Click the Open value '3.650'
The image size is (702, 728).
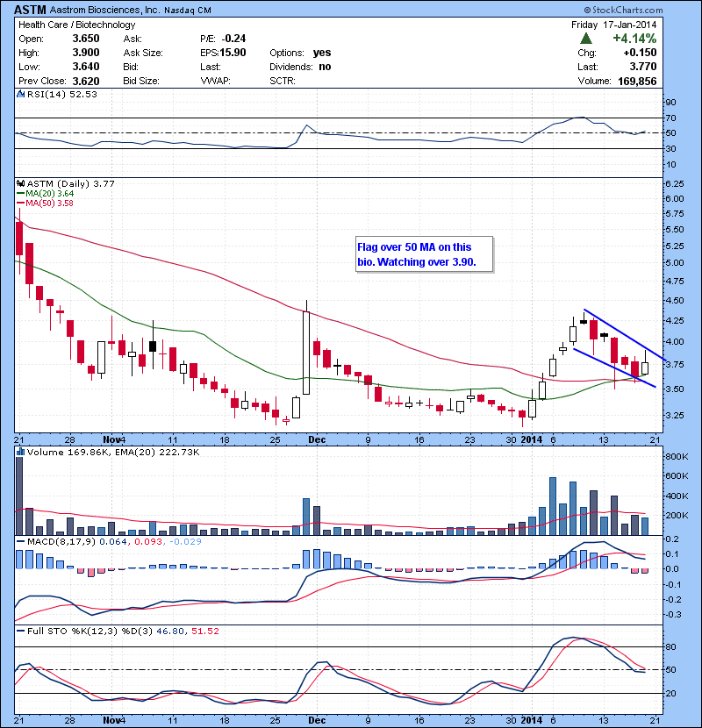point(86,39)
